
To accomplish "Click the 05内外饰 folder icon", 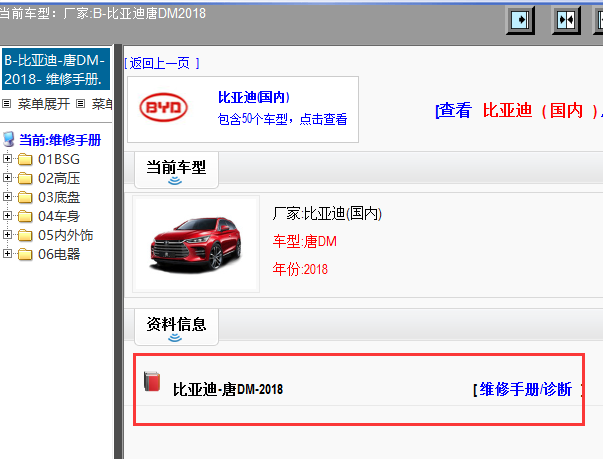I will click(25, 235).
